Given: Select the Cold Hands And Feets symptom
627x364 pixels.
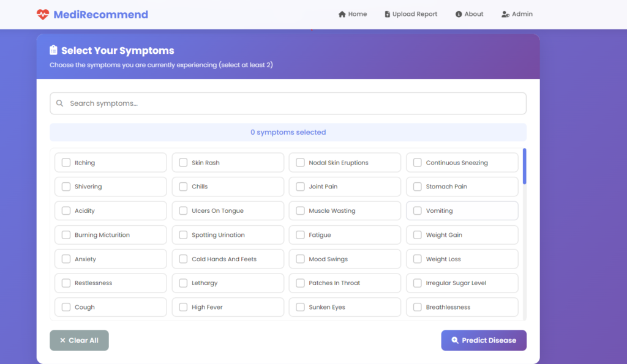Looking at the screenshot, I should point(183,259).
